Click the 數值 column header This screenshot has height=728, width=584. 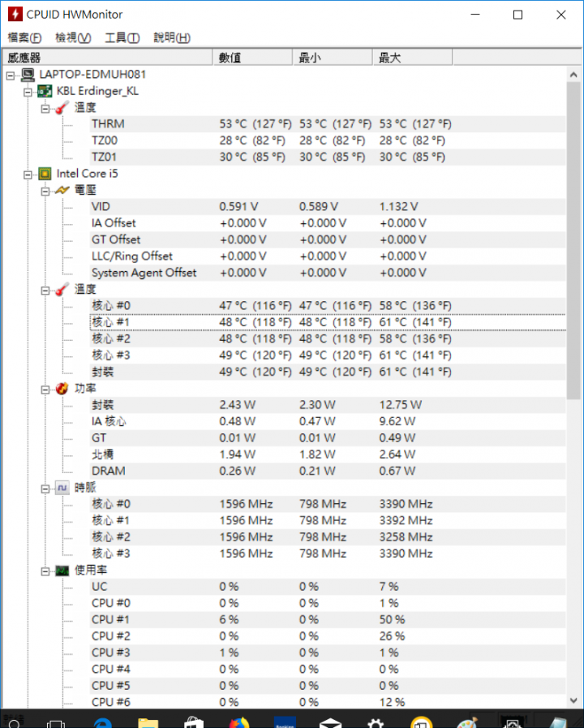click(253, 58)
